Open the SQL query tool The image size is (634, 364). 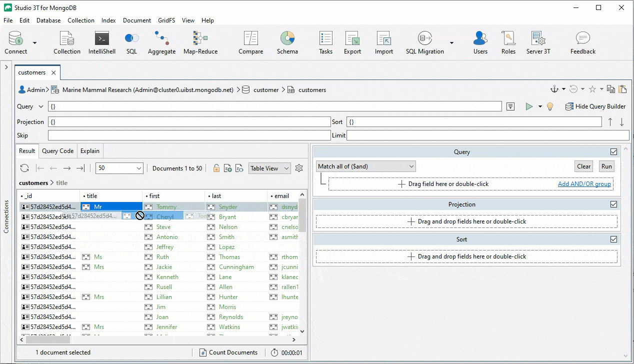[131, 42]
